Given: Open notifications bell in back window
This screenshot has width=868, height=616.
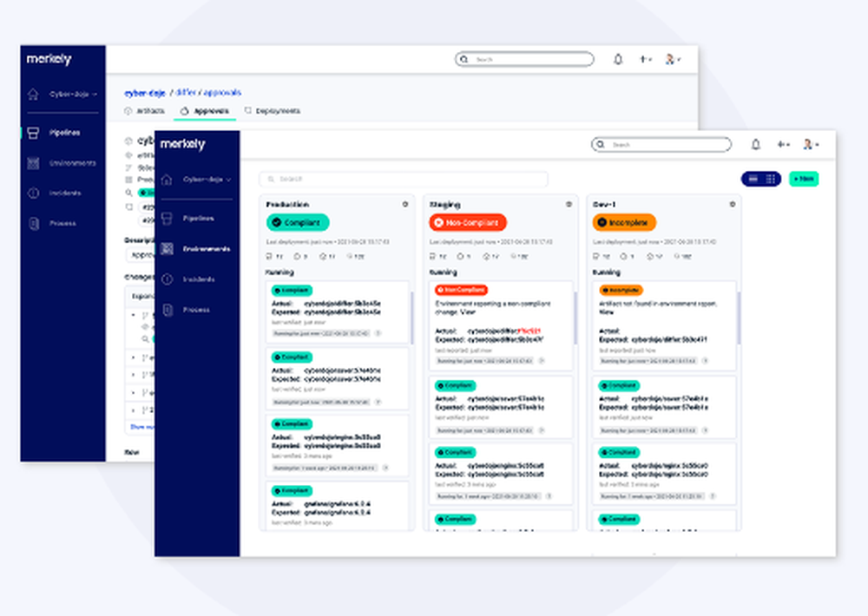Looking at the screenshot, I should 618,59.
